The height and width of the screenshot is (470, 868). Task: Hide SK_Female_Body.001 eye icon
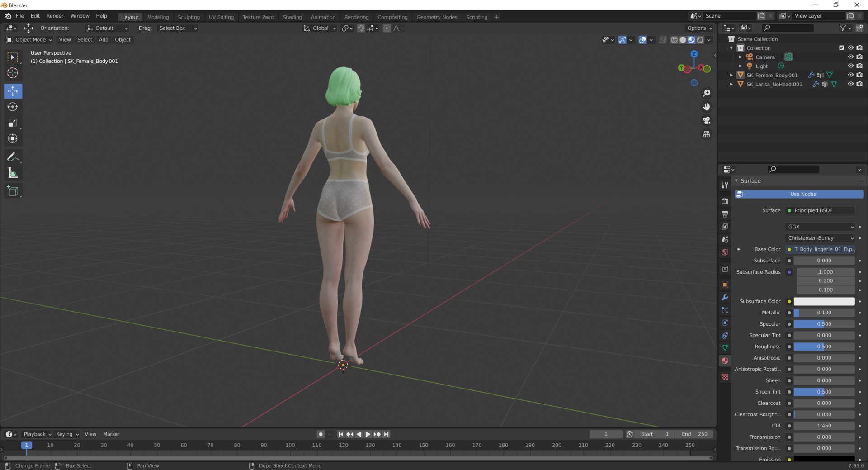coord(850,75)
